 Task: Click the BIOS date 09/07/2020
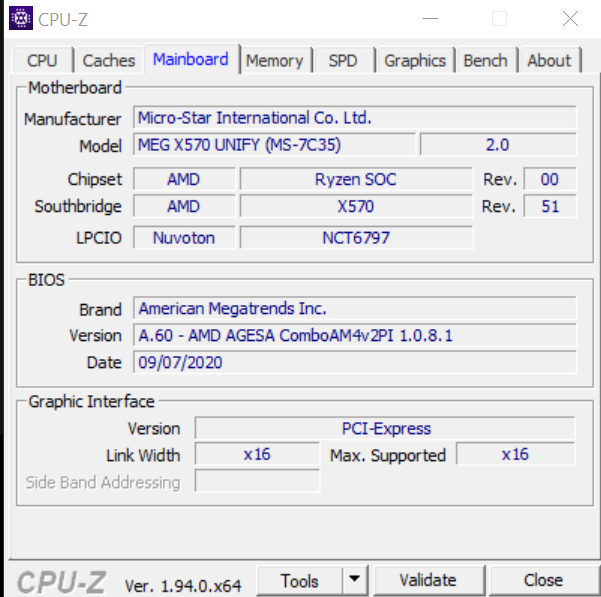coord(355,362)
